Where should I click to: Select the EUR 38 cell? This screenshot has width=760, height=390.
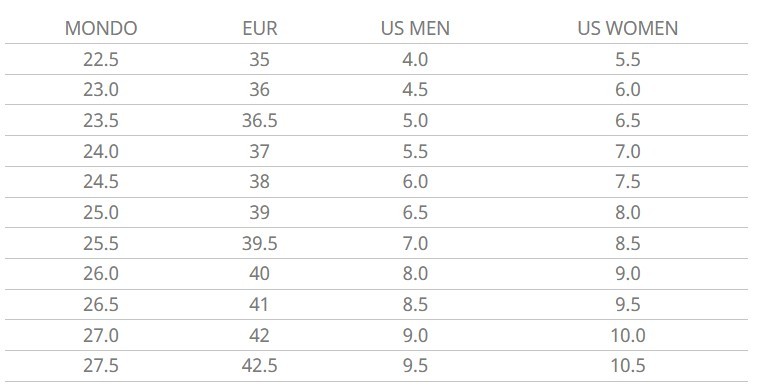coord(259,182)
